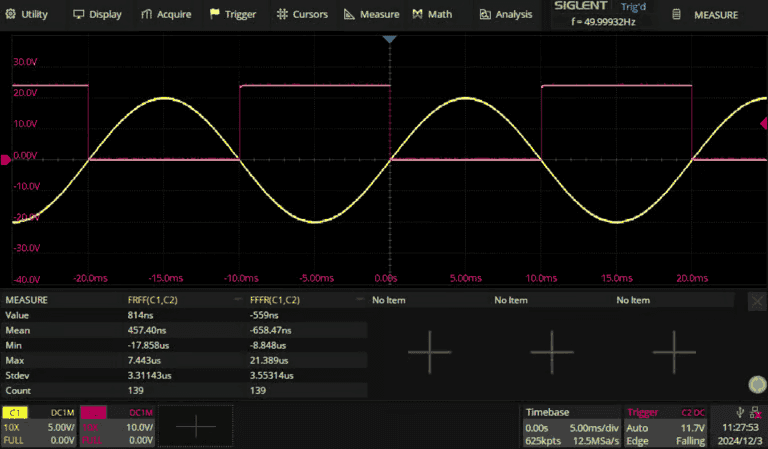
Task: Click the FRFF Min -17.858us cell
Action: pos(148,345)
